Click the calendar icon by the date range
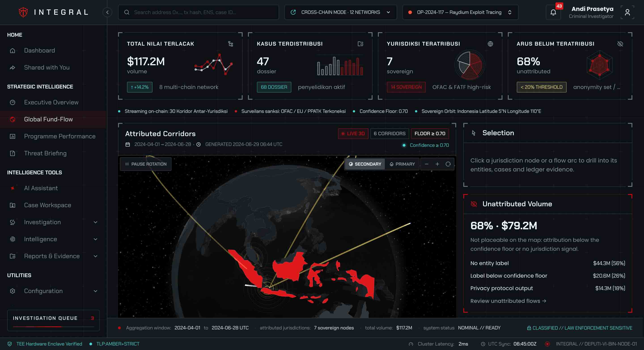Image resolution: width=644 pixels, height=350 pixels. click(127, 144)
